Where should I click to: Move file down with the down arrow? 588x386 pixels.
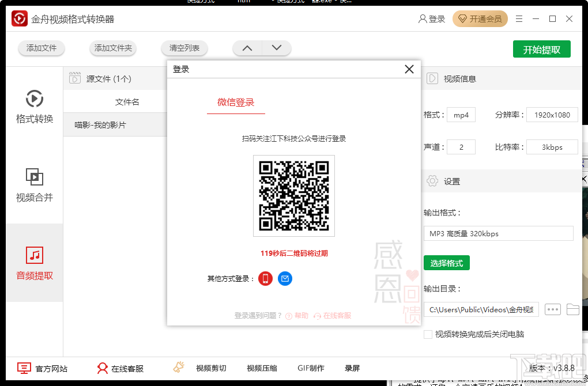[x=277, y=48]
